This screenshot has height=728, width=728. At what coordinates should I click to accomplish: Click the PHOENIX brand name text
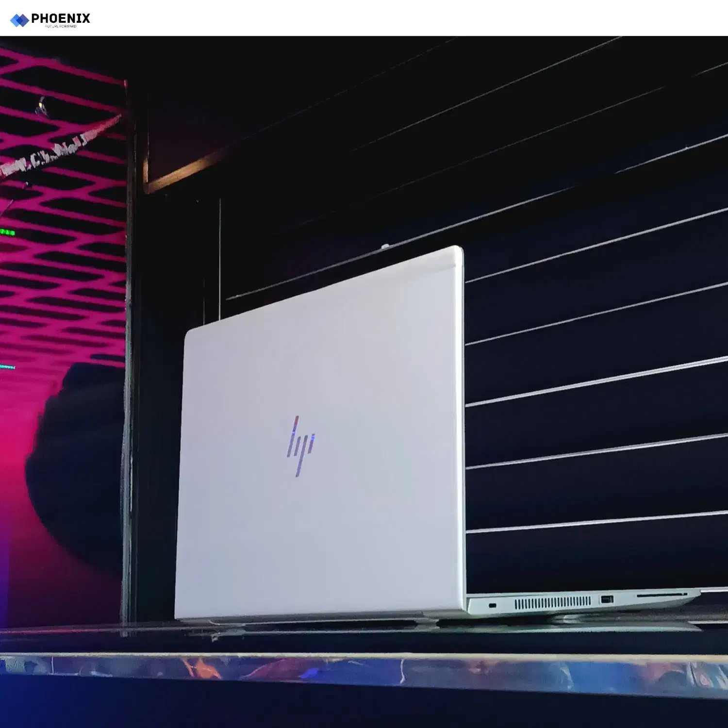click(61, 18)
